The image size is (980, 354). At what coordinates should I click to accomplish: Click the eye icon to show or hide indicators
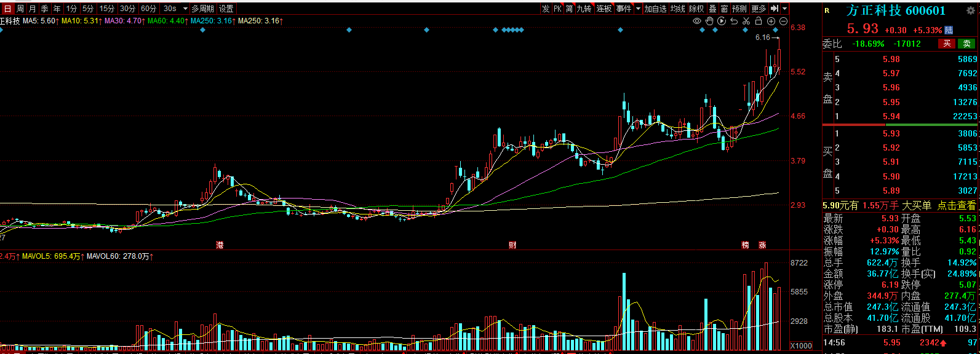[697, 21]
